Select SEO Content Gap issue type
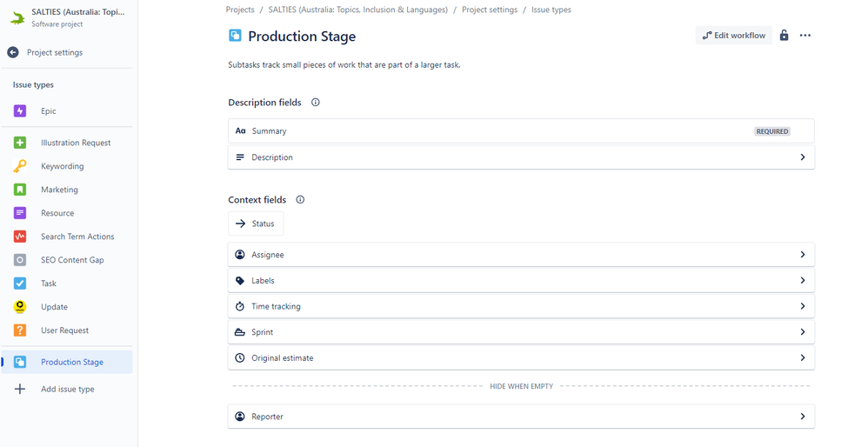 [71, 260]
